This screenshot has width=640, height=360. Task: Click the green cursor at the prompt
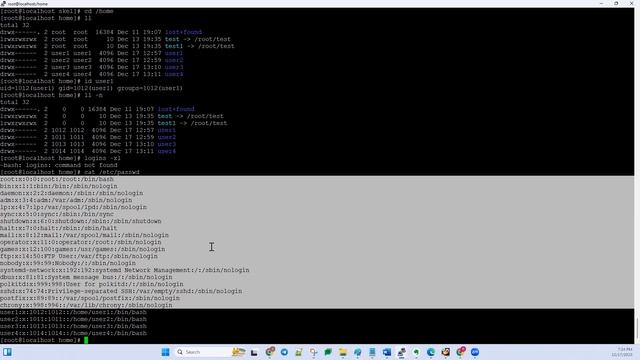(x=86, y=340)
